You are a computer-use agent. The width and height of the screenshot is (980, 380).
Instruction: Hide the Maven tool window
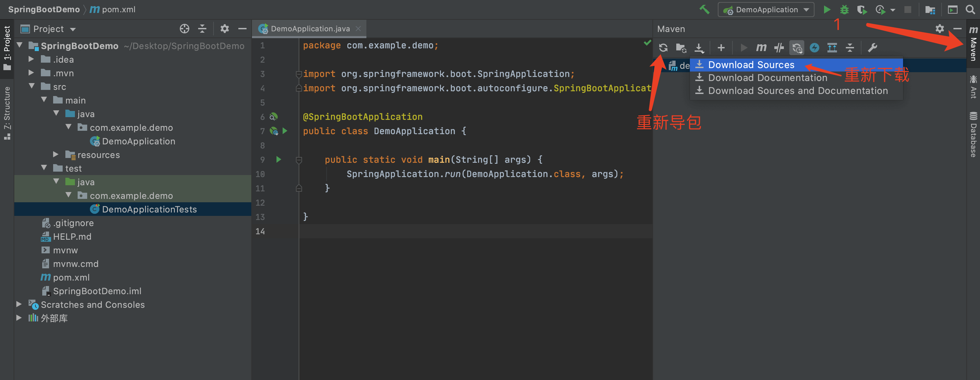tap(958, 29)
